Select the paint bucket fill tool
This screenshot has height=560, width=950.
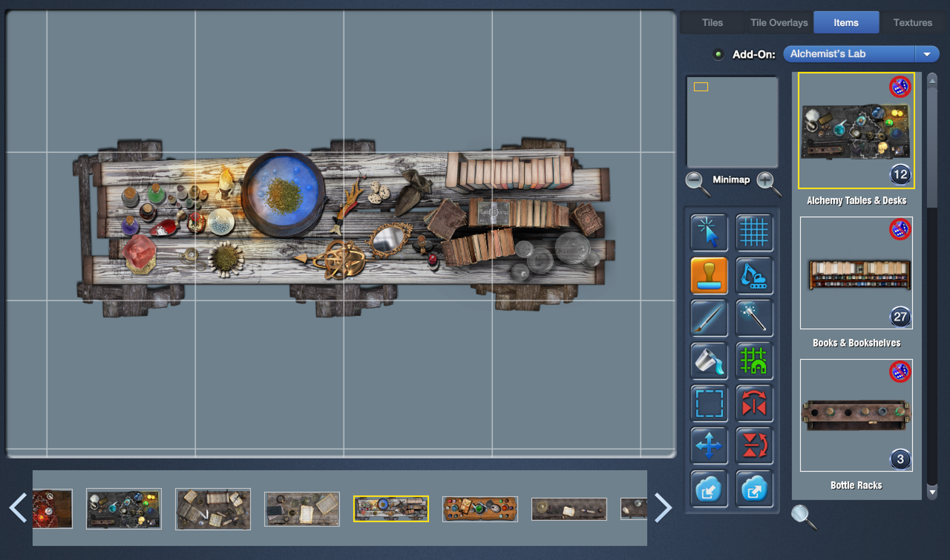click(x=709, y=361)
